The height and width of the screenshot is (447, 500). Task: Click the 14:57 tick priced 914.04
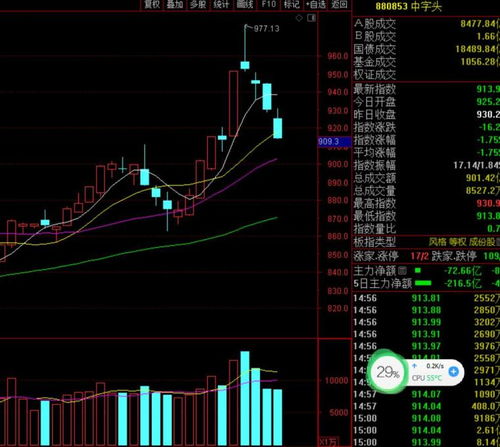point(427,406)
